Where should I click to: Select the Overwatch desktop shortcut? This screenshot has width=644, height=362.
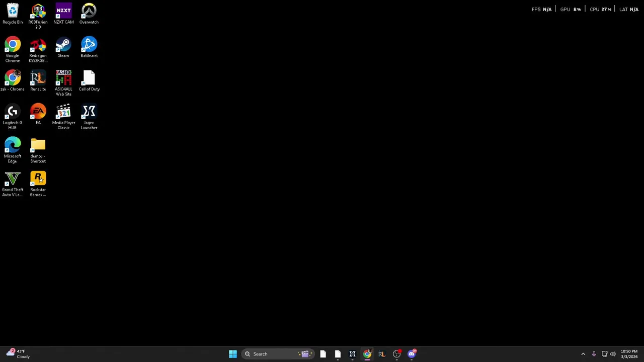coord(89,14)
